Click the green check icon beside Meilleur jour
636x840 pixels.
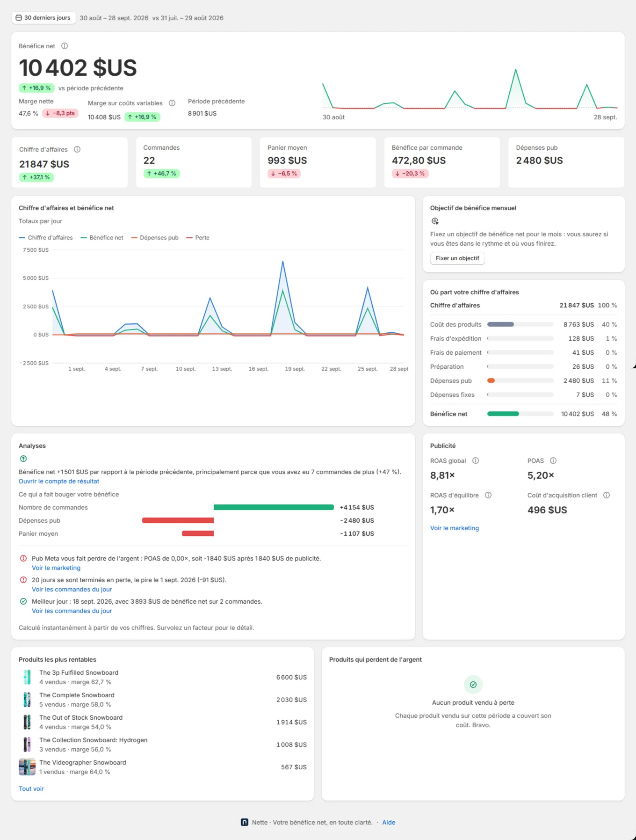pos(23,601)
